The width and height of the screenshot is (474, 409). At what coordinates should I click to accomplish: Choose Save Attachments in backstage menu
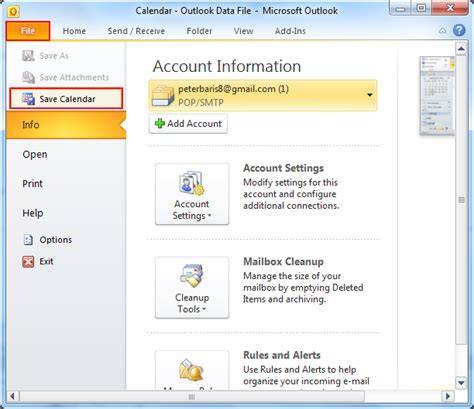(x=66, y=77)
